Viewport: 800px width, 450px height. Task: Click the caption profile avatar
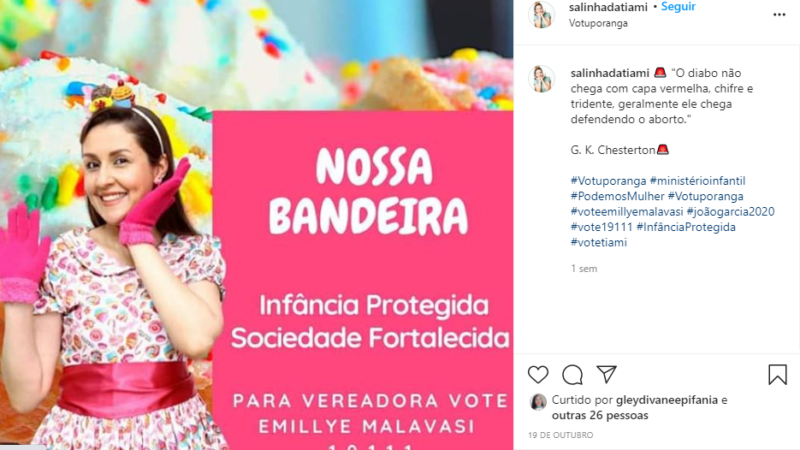(x=541, y=79)
